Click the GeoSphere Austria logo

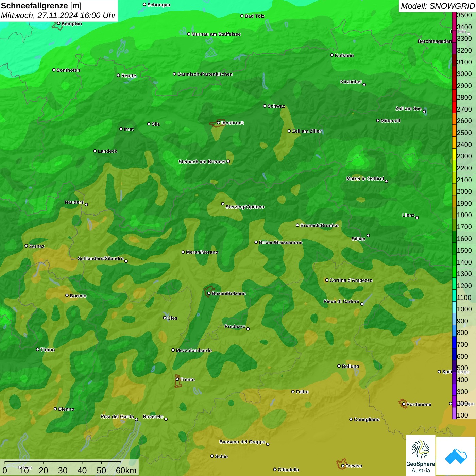[421, 455]
